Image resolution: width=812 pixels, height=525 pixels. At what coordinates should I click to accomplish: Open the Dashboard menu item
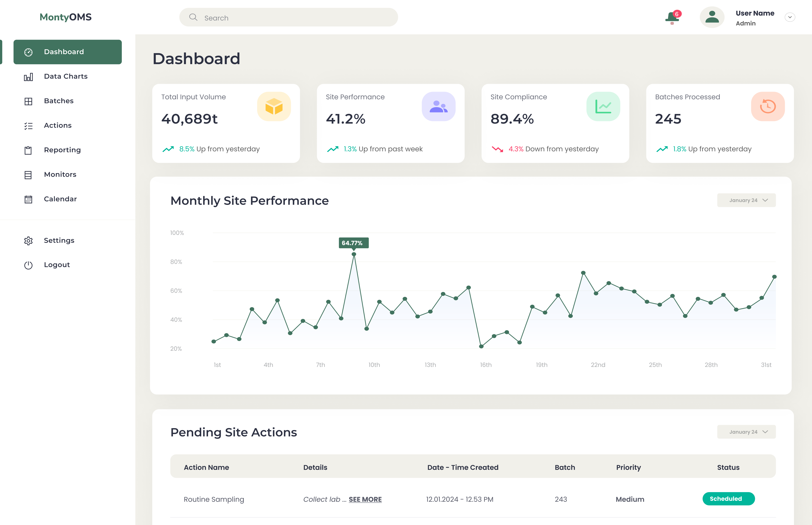68,52
